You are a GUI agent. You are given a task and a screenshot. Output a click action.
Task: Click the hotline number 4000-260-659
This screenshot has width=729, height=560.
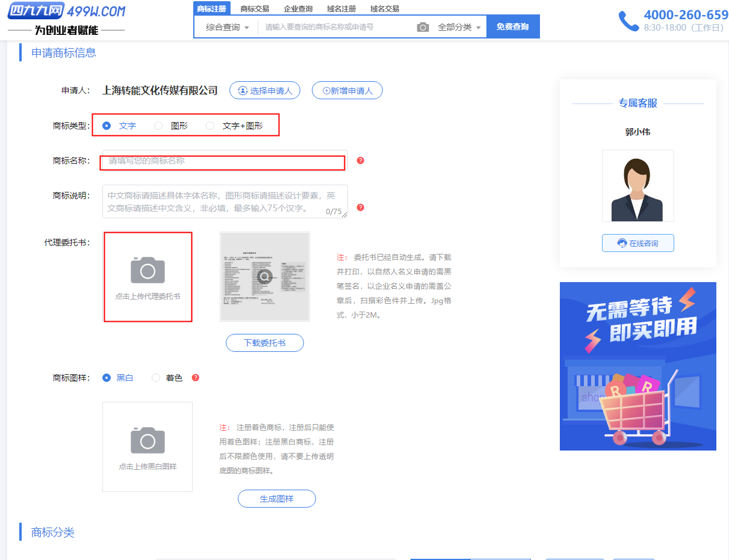pyautogui.click(x=686, y=15)
